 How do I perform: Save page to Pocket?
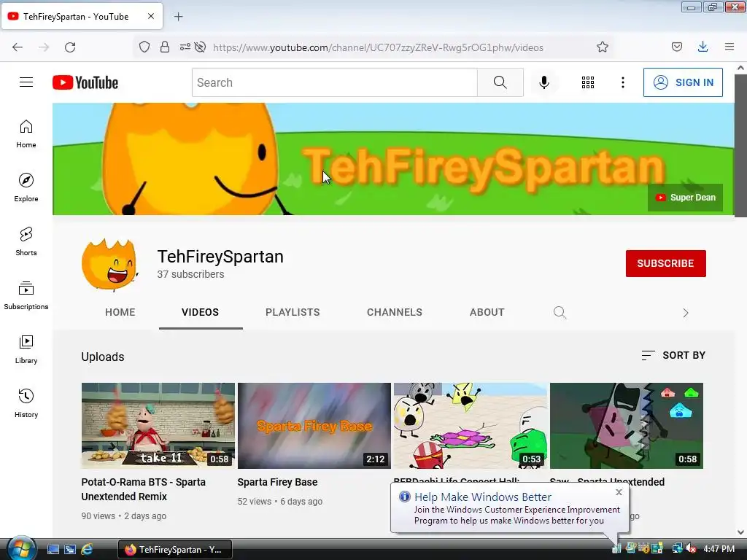(x=677, y=47)
